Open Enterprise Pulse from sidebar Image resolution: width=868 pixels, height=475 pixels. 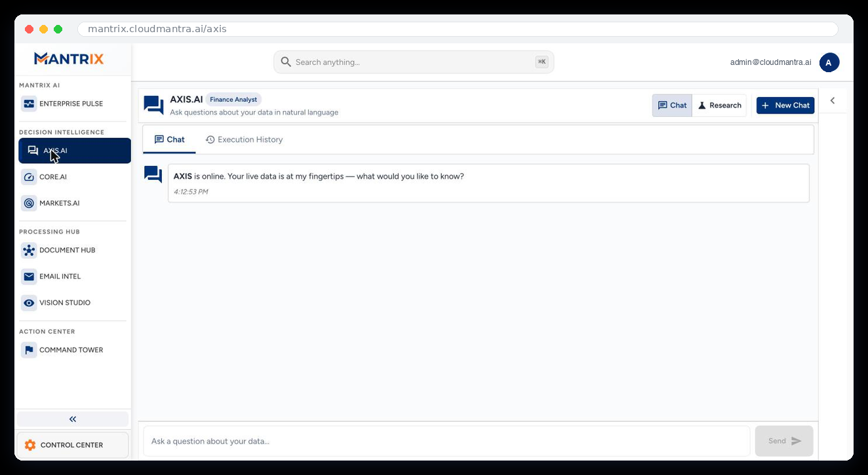73,104
